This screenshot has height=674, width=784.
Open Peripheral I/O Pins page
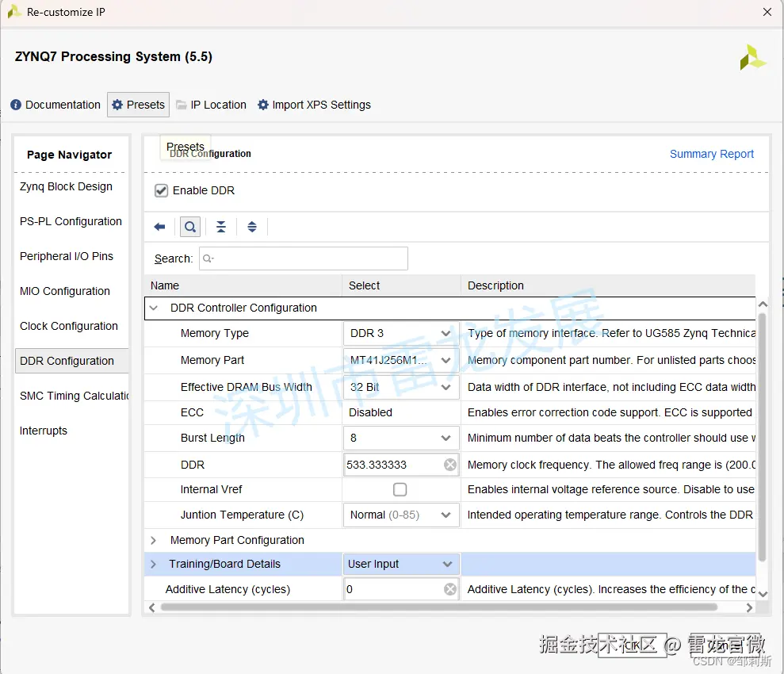(67, 256)
